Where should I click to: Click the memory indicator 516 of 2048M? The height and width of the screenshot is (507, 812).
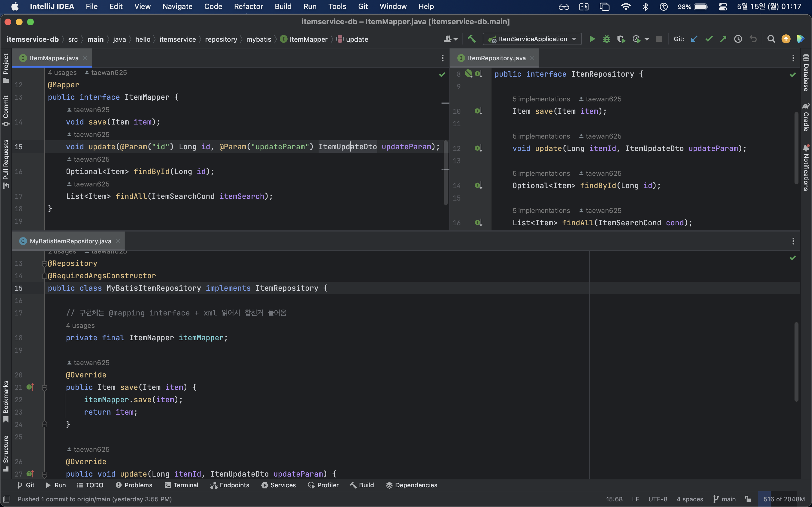pyautogui.click(x=784, y=499)
